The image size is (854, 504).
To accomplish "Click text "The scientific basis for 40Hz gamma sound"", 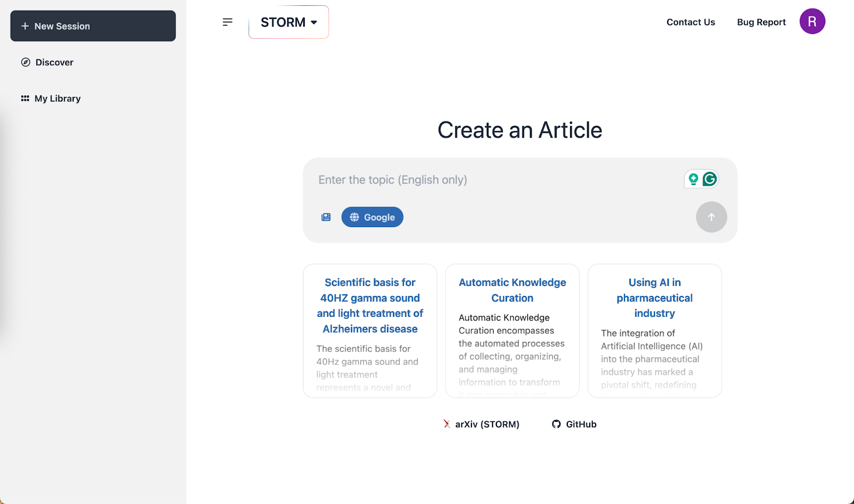I will 367,355.
